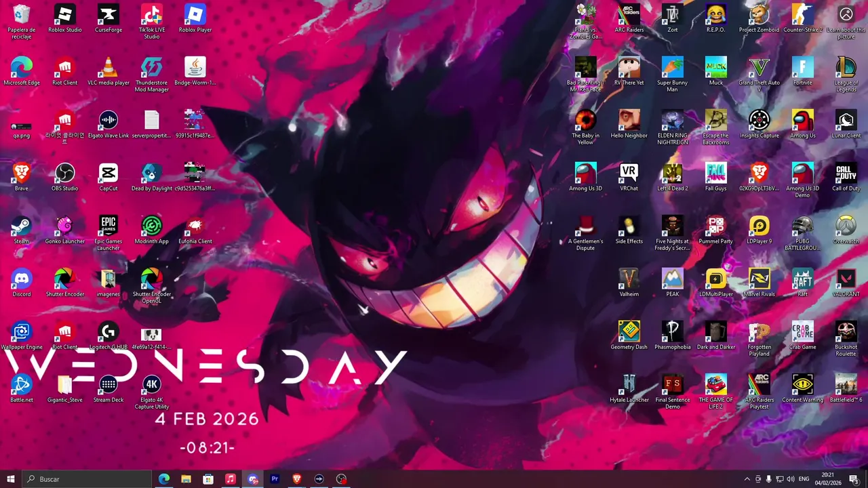
Task: Select the Phasmophobia game icon
Action: point(673,336)
